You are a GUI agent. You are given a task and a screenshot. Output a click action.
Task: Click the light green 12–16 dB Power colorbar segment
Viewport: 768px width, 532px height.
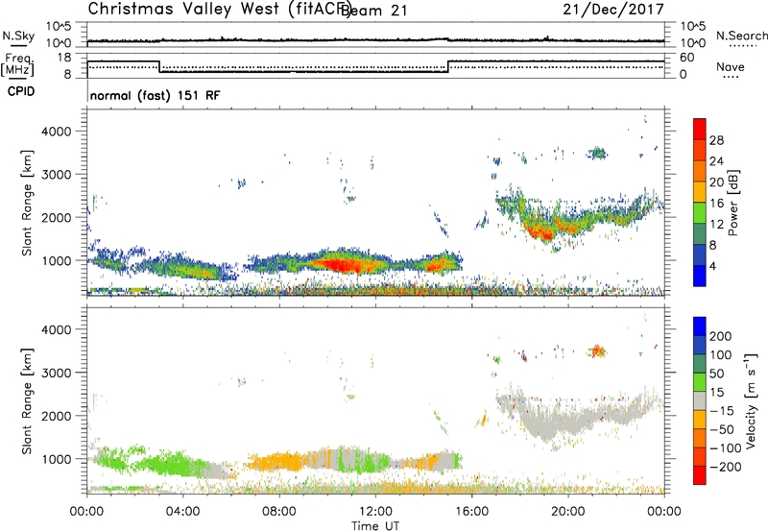point(700,213)
